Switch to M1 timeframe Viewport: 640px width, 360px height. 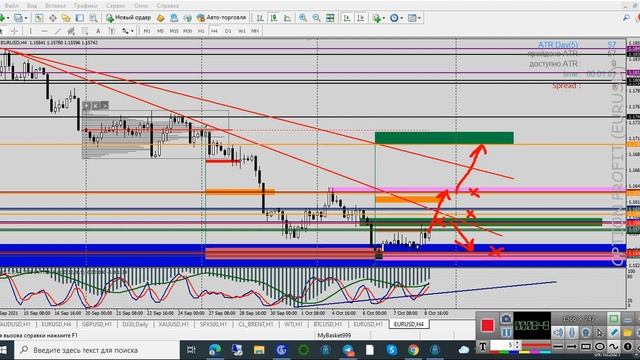pos(147,31)
